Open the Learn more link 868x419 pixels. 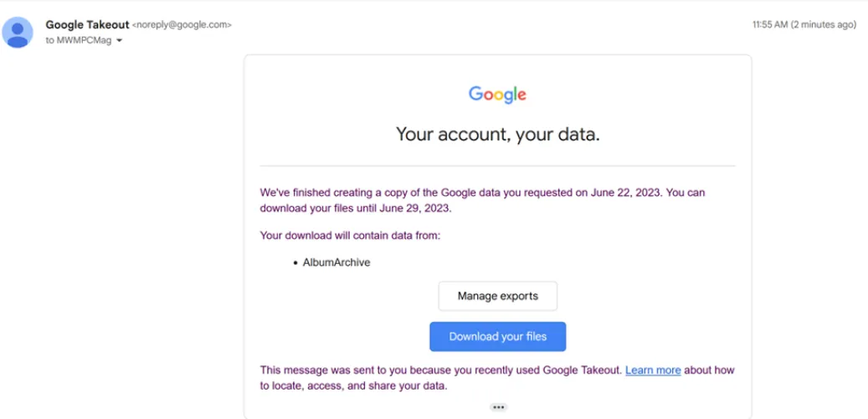653,370
